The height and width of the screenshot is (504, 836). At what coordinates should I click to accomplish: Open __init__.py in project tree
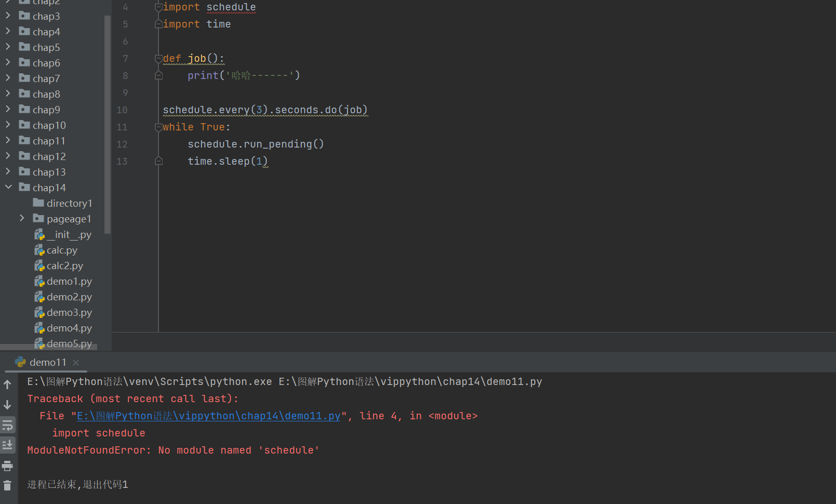point(63,234)
